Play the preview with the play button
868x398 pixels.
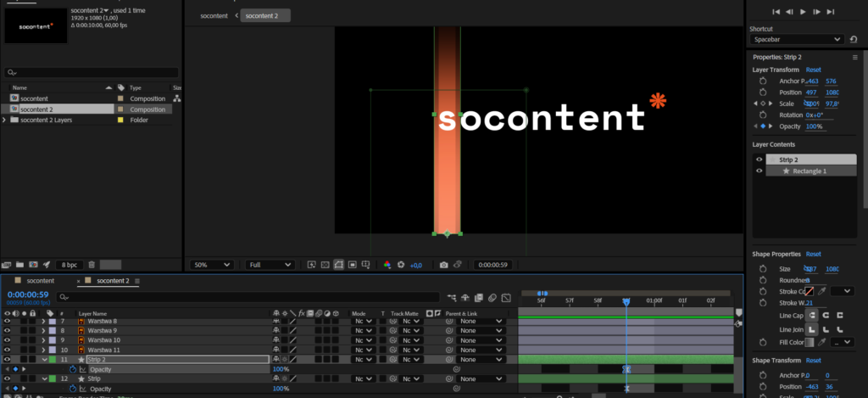804,12
